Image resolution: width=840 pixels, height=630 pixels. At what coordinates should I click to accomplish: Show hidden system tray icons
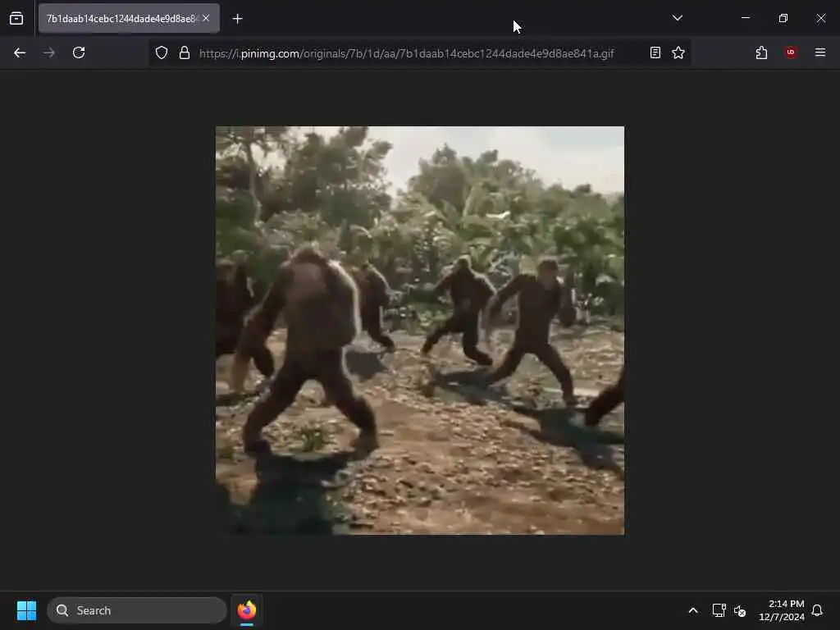click(x=692, y=610)
